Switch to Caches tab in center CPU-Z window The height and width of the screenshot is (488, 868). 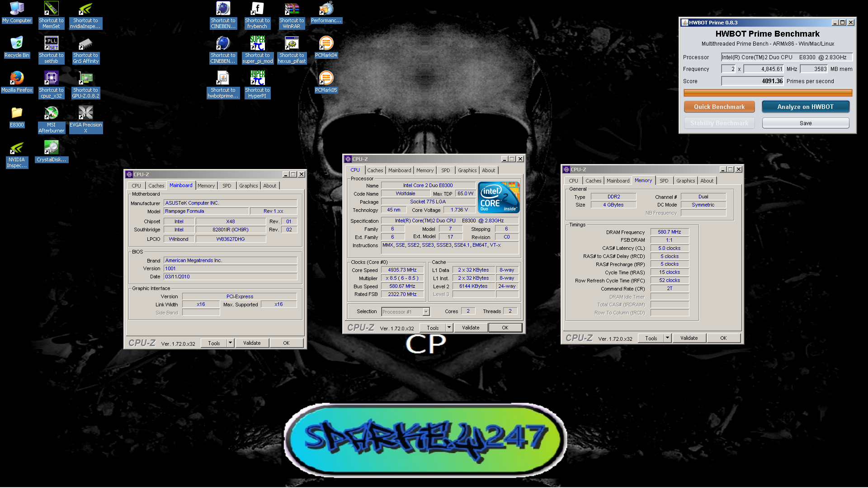click(x=375, y=170)
